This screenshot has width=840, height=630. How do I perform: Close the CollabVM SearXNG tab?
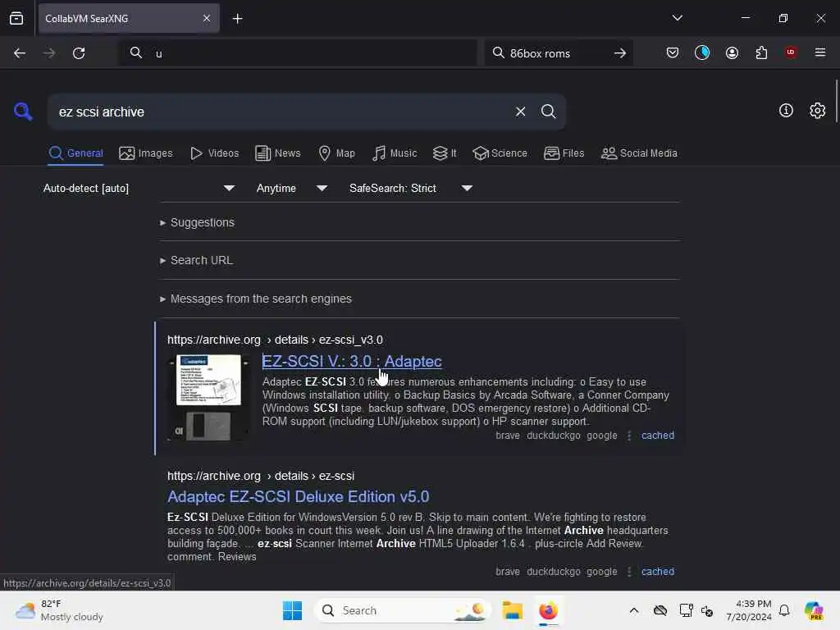pos(207,19)
